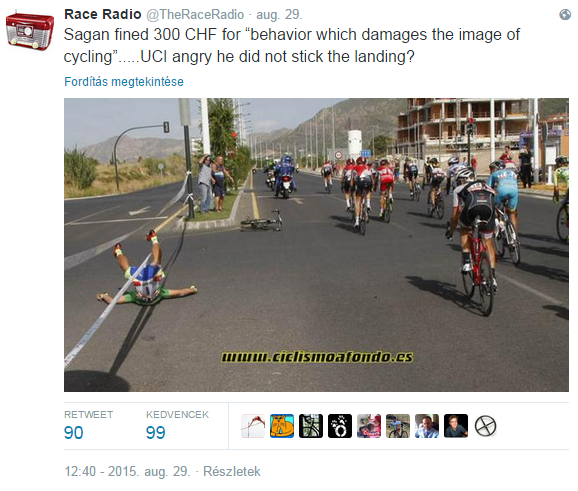578x491 pixels.
Task: View the 90 retweets count
Action: pos(73,433)
